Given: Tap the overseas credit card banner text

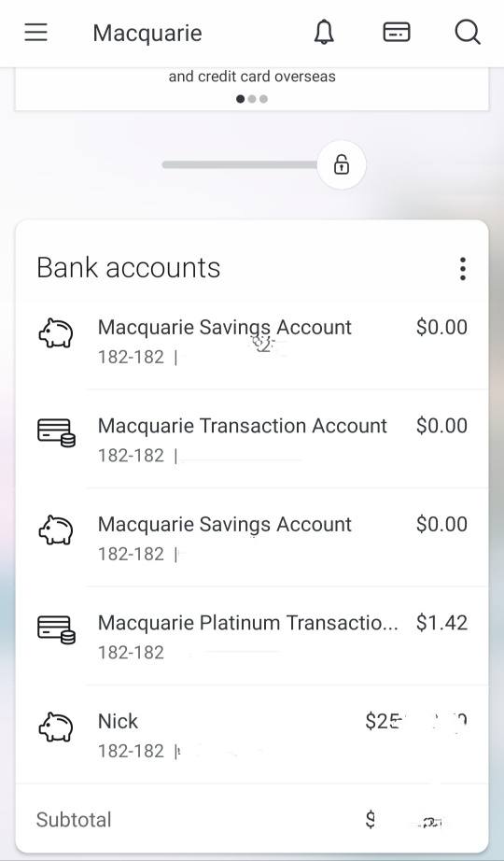Looking at the screenshot, I should coord(252,76).
